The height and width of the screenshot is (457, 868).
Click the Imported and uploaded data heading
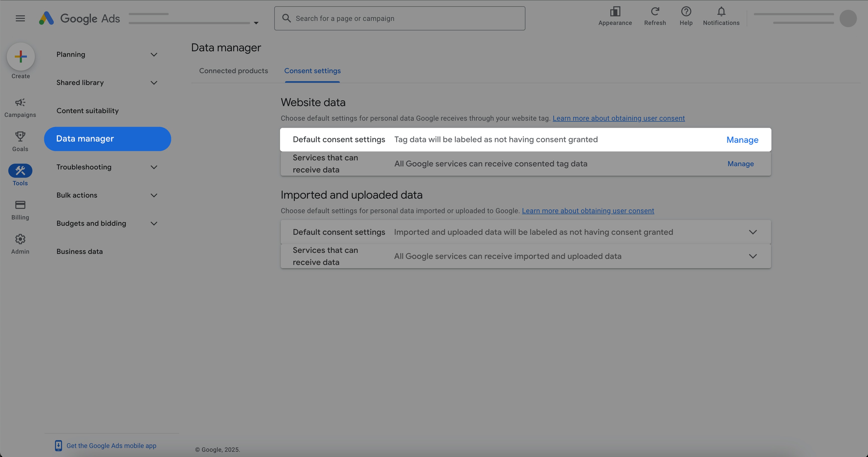(351, 195)
